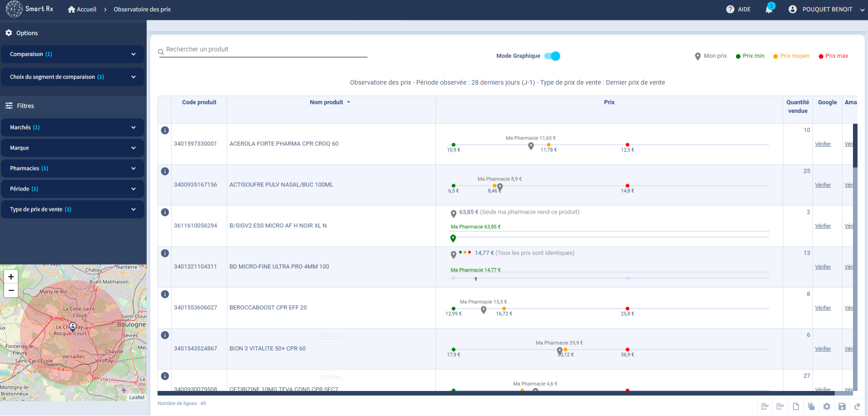This screenshot has height=416, width=868.
Task: Expand the Période filter
Action: 73,189
